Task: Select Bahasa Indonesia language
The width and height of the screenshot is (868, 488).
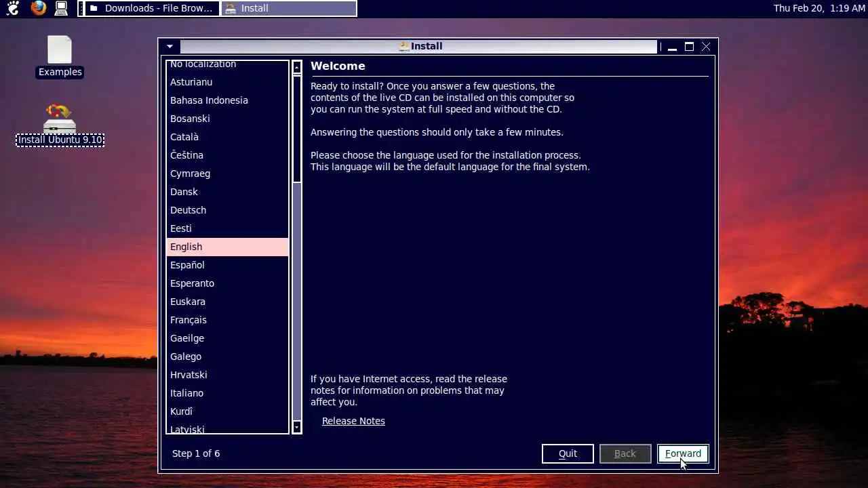Action: [x=228, y=100]
